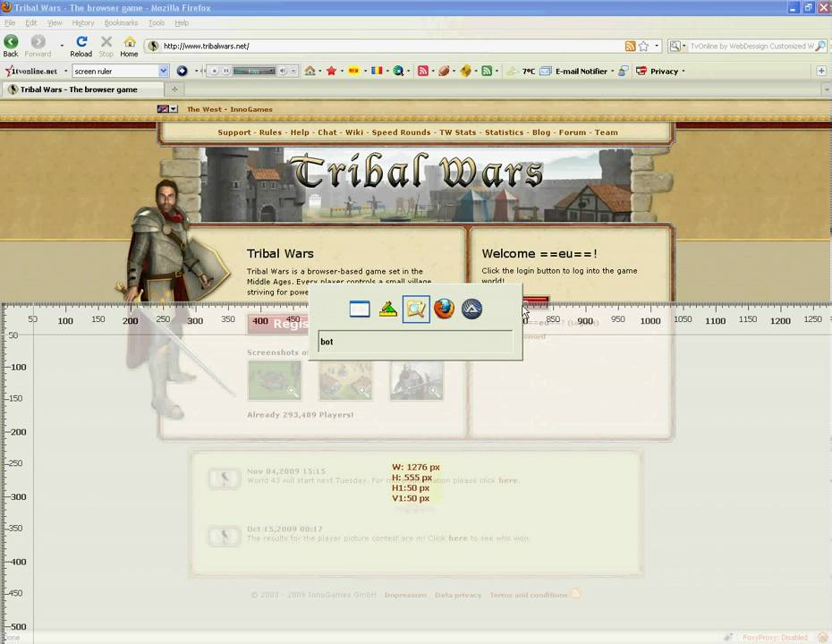
Task: Expand the Privacy button dropdown arrow
Action: pyautogui.click(x=683, y=71)
